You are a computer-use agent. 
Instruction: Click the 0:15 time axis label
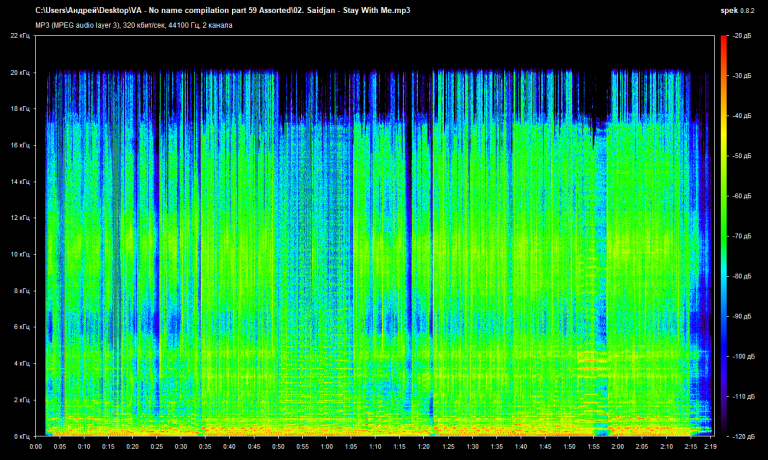tap(108, 447)
